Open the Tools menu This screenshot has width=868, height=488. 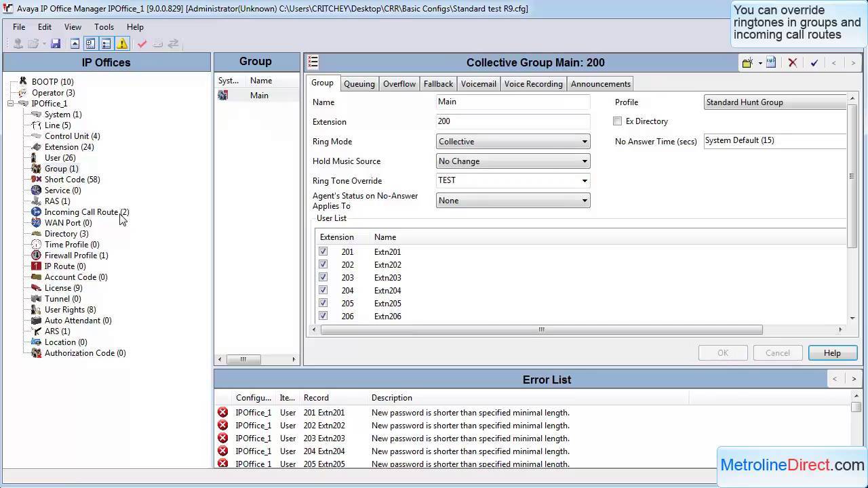tap(104, 27)
